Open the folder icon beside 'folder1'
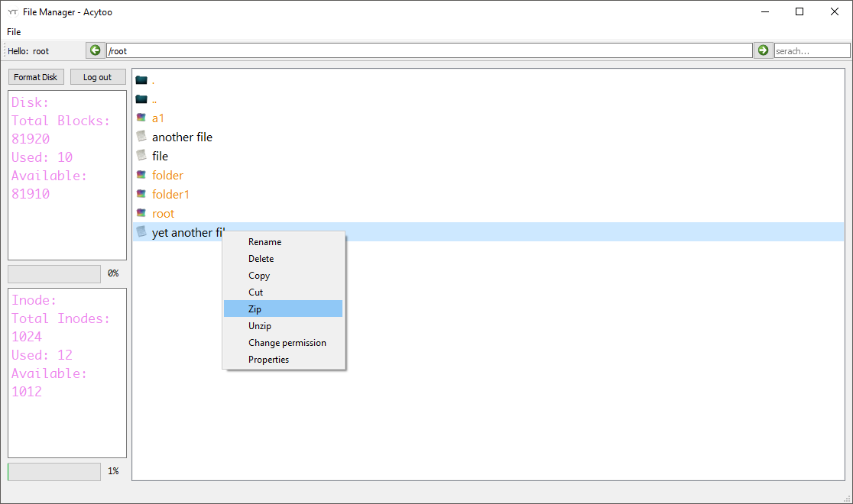 [142, 194]
